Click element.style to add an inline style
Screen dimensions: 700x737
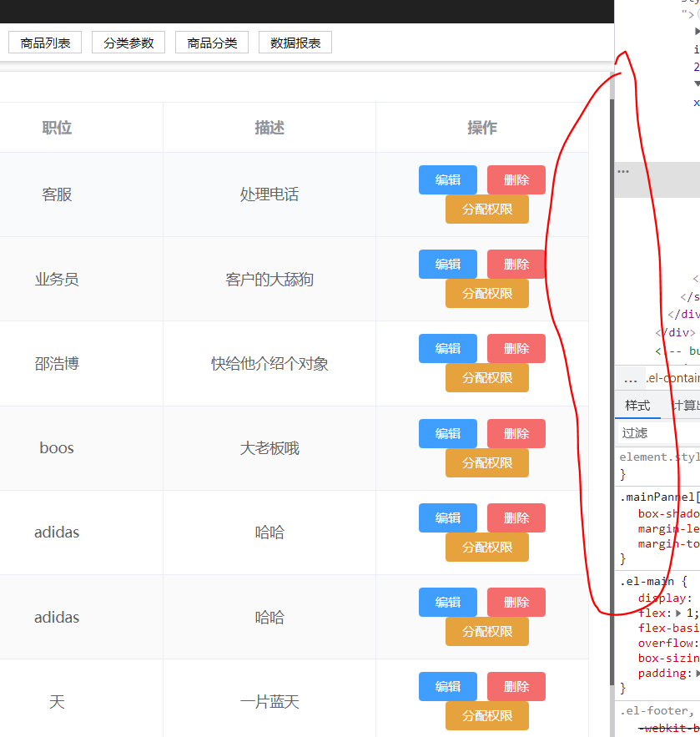coord(656,456)
